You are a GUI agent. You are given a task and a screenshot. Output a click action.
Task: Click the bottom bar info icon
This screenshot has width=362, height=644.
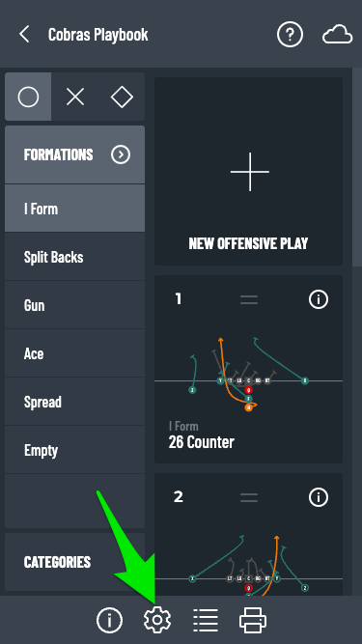110,620
